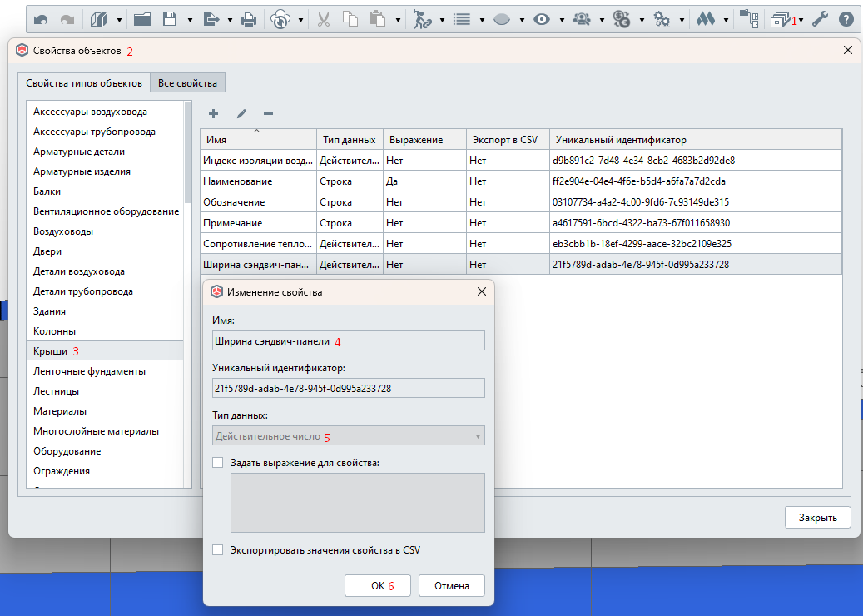The width and height of the screenshot is (863, 616).
Task: Open dropdown arrow next to save icon
Action: click(190, 20)
